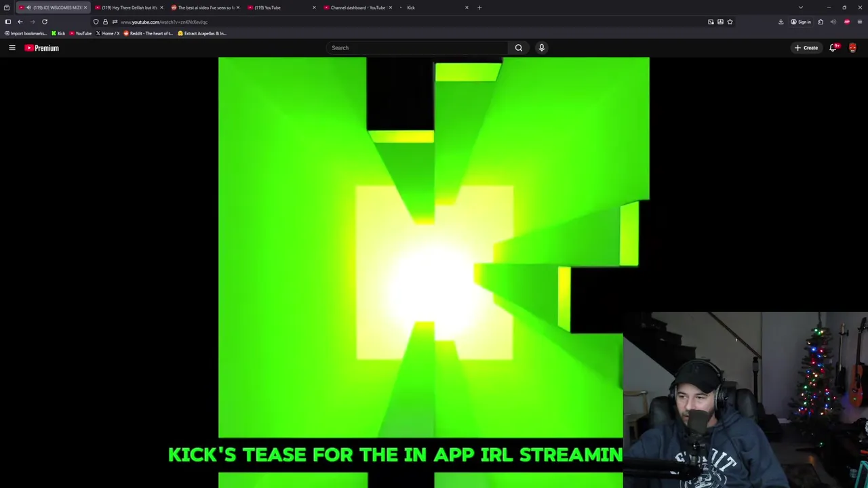The width and height of the screenshot is (868, 488).
Task: Close the Kick tab
Action: pyautogui.click(x=467, y=7)
